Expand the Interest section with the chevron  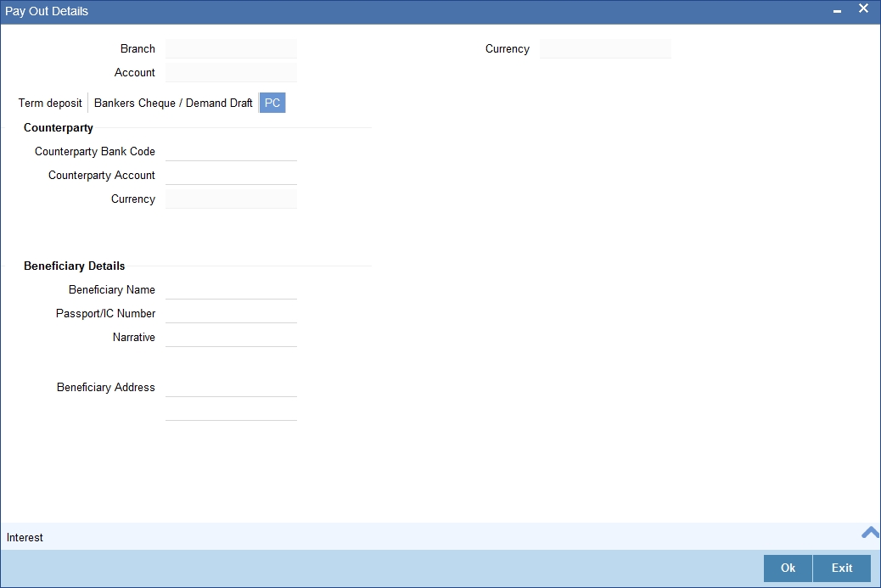870,532
